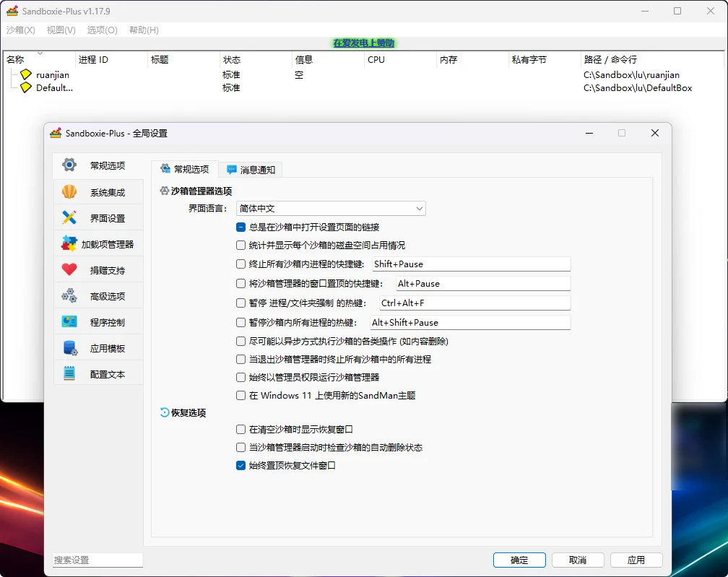Enable 将沙箱管理器的窗口置顶的快捷键 checkbox
Screen dimensions: 728x577
point(240,283)
